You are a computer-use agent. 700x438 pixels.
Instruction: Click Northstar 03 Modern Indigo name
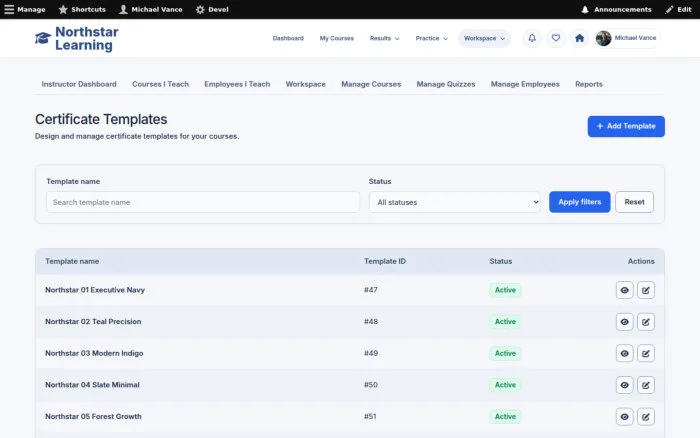tap(94, 354)
